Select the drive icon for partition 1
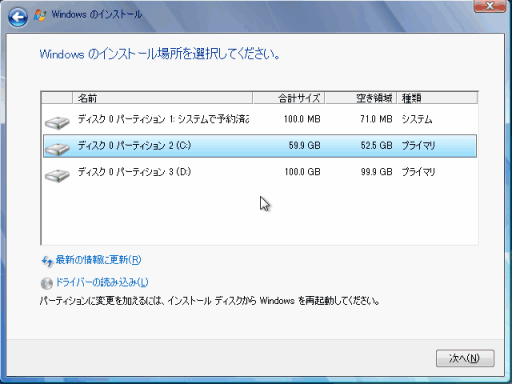 click(57, 122)
